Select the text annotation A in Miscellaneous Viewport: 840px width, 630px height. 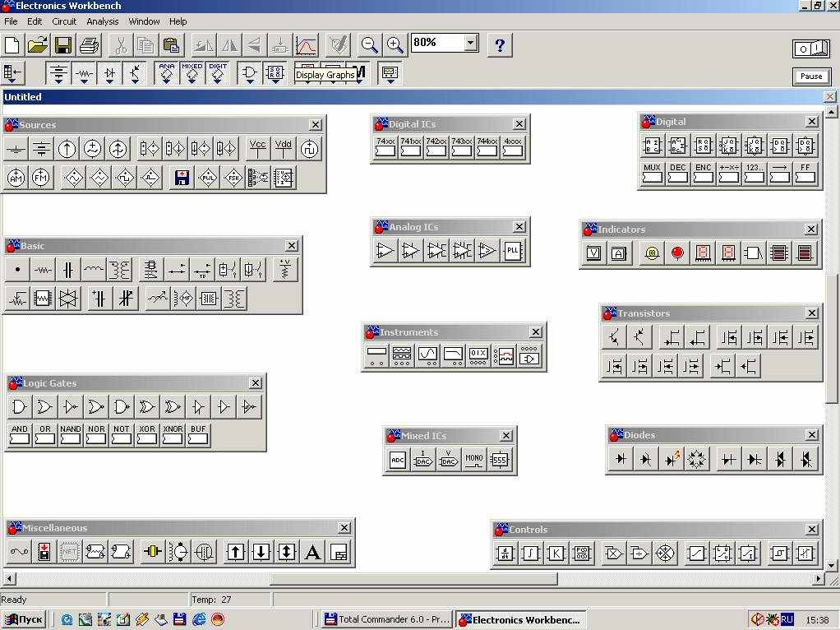[x=313, y=552]
